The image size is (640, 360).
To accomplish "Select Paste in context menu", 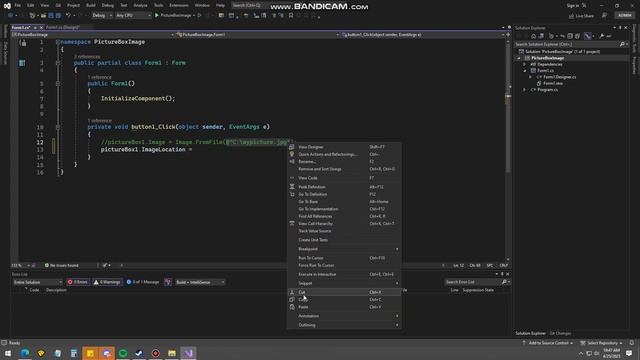I will (344, 307).
